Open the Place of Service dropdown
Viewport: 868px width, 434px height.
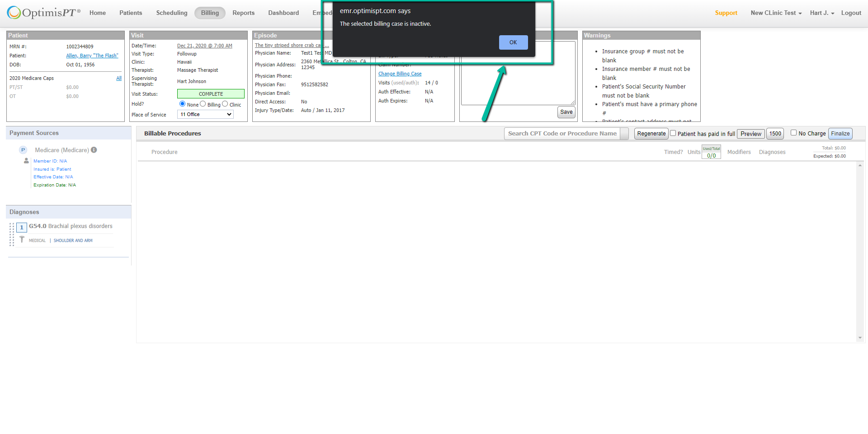(205, 114)
